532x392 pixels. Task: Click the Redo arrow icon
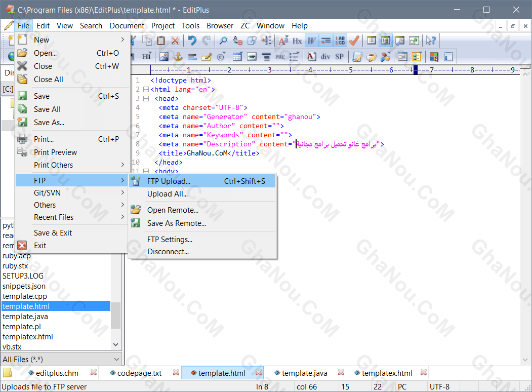[x=207, y=41]
